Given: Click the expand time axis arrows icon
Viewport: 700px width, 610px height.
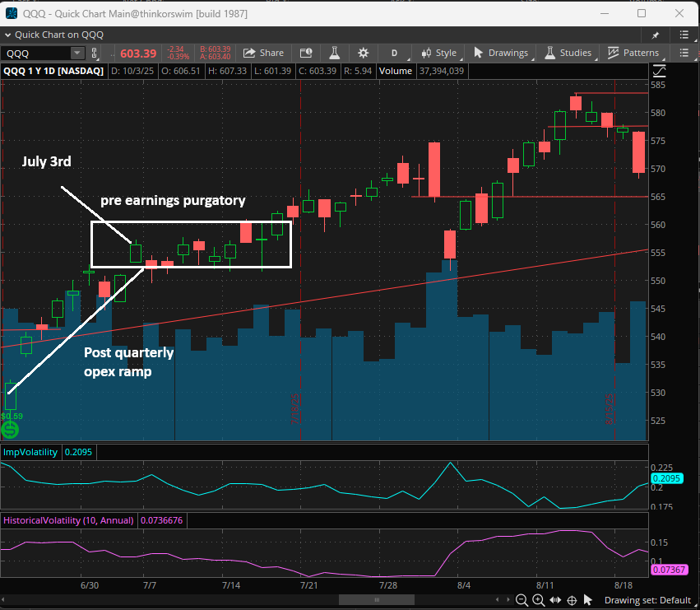Looking at the screenshot, I should (x=555, y=600).
